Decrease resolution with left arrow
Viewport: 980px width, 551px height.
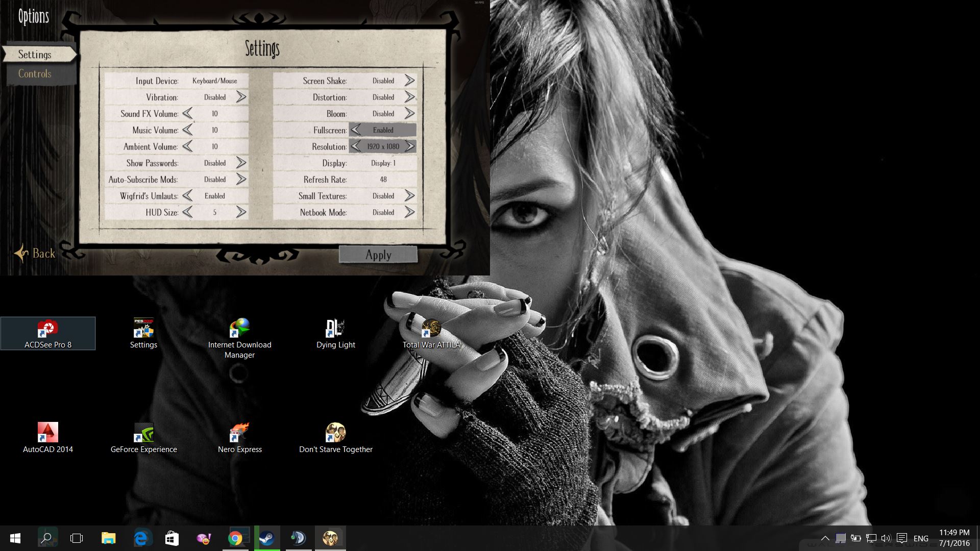356,146
